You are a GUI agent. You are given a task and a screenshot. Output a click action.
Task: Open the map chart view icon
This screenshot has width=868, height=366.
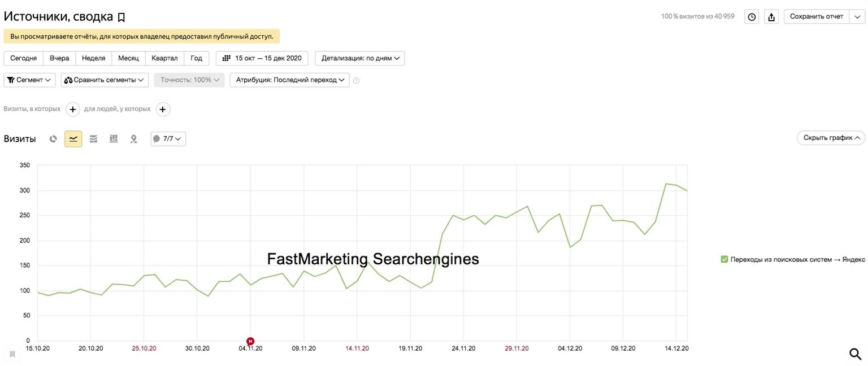point(134,138)
